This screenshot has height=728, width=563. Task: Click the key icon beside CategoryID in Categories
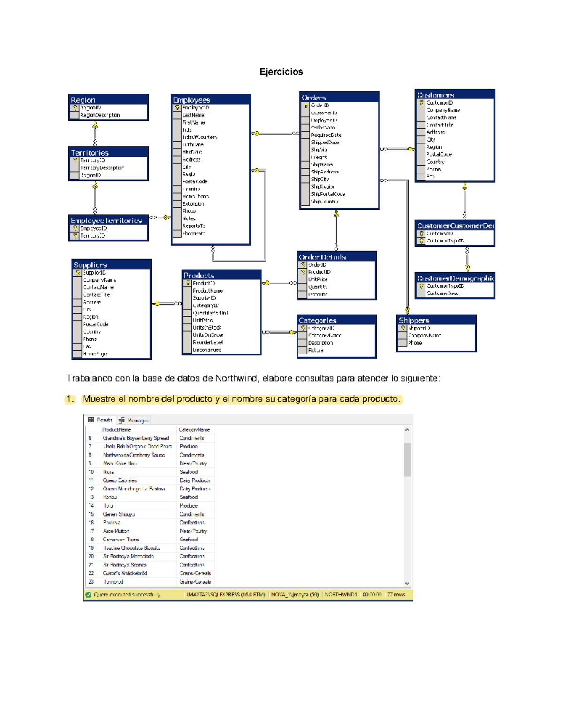(303, 328)
